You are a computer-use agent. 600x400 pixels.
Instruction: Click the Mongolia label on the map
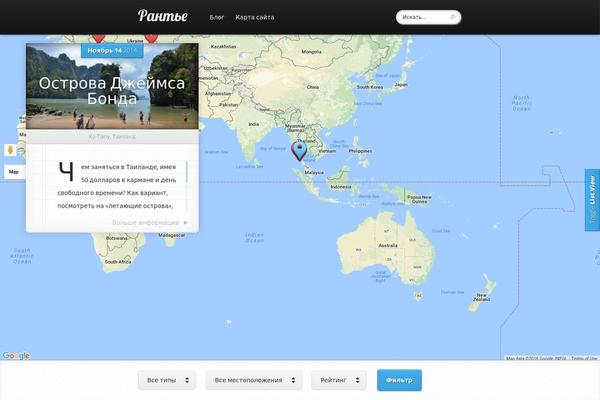(x=311, y=52)
